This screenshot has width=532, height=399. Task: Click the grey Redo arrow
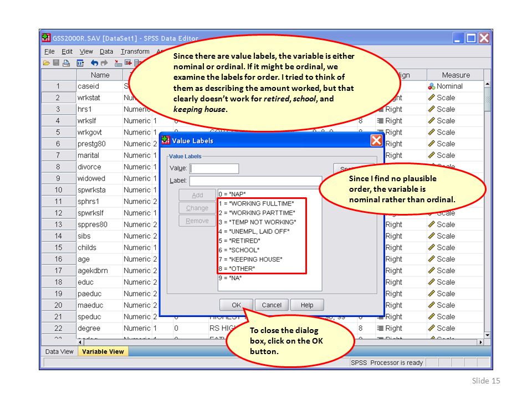click(104, 63)
